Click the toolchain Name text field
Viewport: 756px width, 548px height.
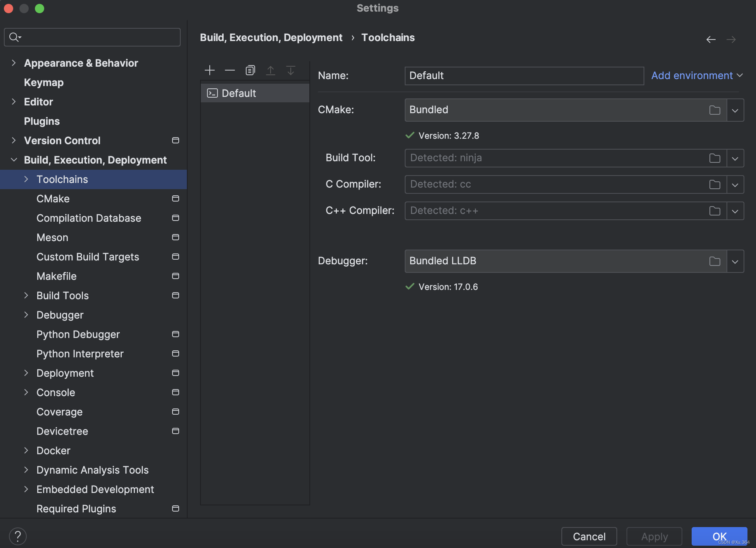tap(524, 76)
